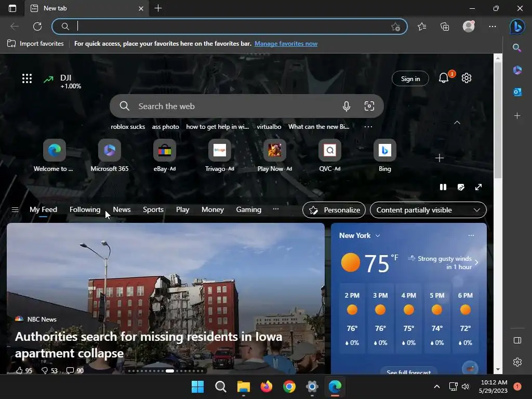Open the Favorites list icon

coord(422,26)
